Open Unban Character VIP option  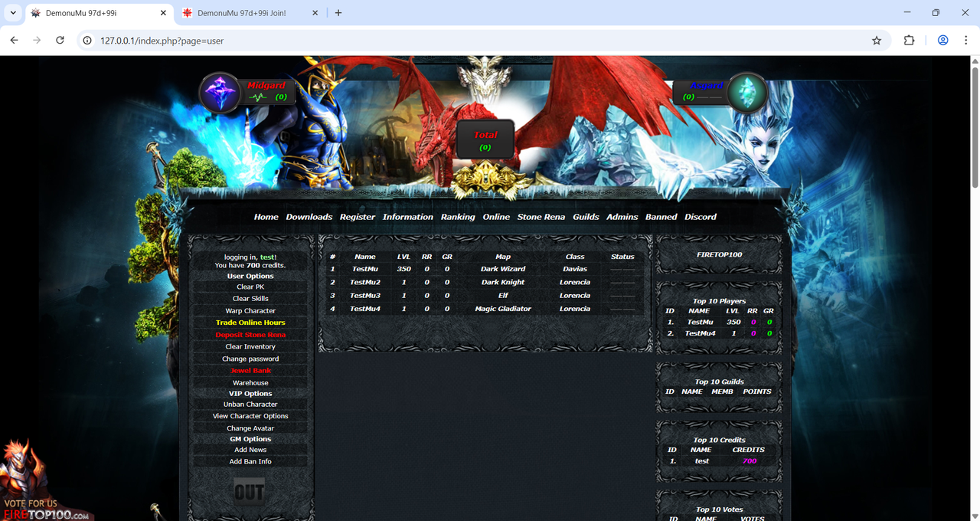pos(250,405)
